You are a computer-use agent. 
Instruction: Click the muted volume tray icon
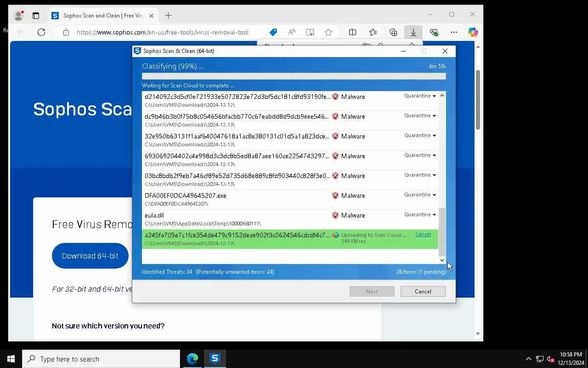[x=550, y=359]
